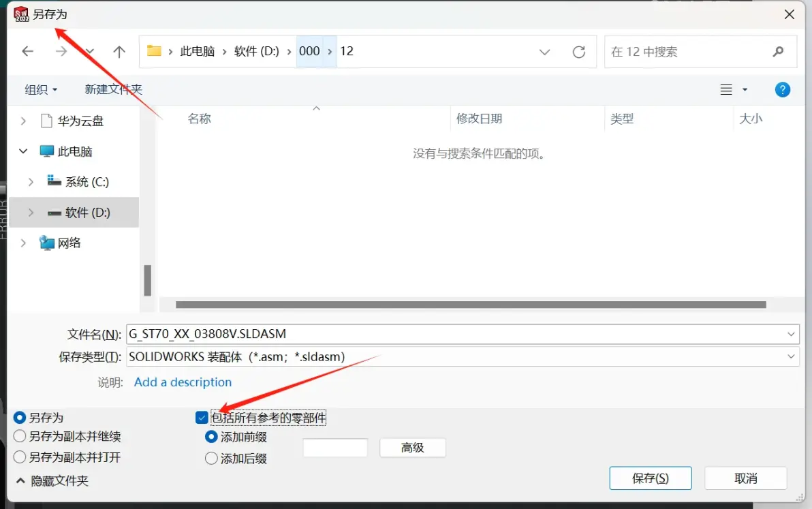Open help with the blue question icon
812x509 pixels.
[783, 89]
